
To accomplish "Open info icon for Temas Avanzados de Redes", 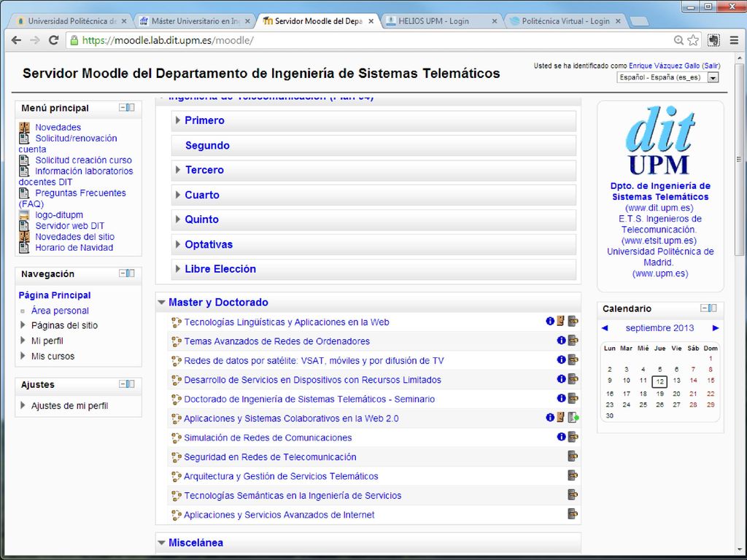I will click(x=561, y=341).
